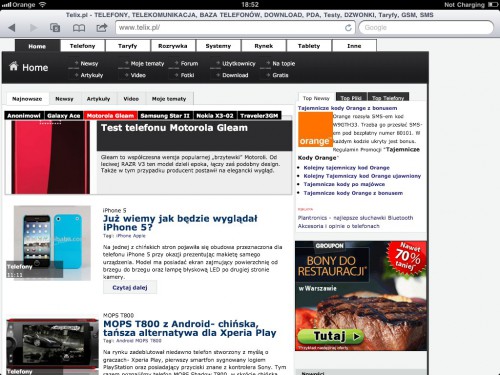Select the Najnowsze content tab
Viewport: 500px width, 375px height.
click(27, 99)
